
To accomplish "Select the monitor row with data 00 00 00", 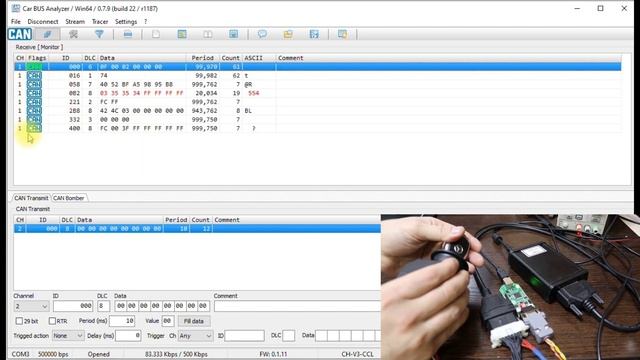I will 318,120.
